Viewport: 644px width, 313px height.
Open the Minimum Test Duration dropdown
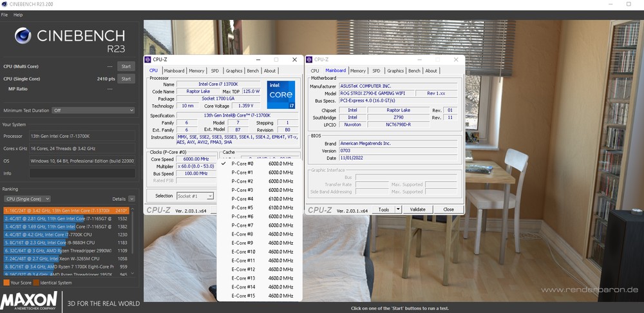pos(93,111)
